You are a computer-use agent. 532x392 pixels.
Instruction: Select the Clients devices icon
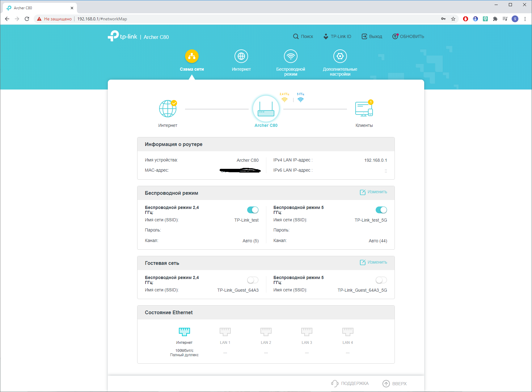tap(364, 109)
